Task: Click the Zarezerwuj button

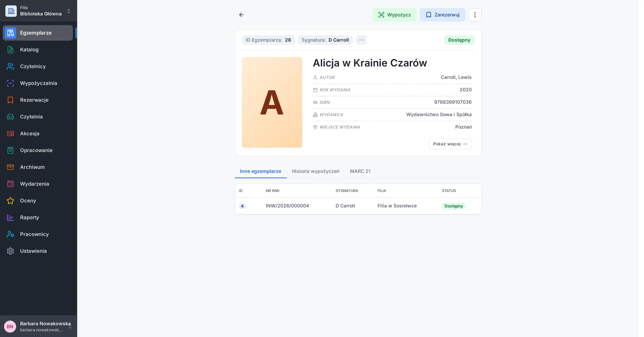Action: [x=442, y=15]
